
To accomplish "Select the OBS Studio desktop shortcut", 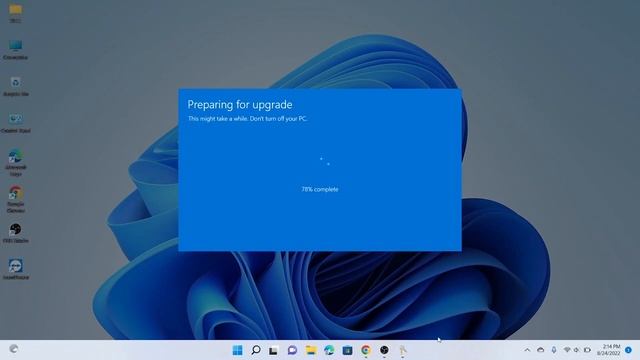I will (x=16, y=233).
